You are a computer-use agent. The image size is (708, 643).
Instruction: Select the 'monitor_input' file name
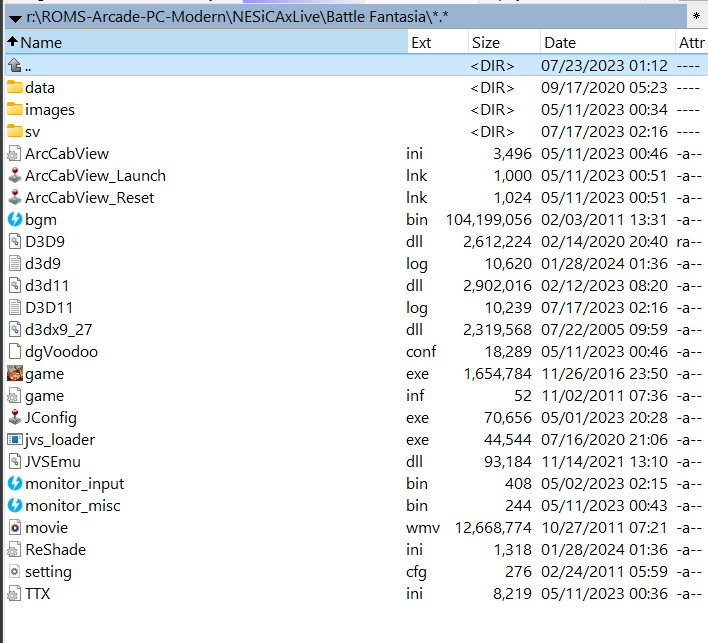[x=75, y=484]
